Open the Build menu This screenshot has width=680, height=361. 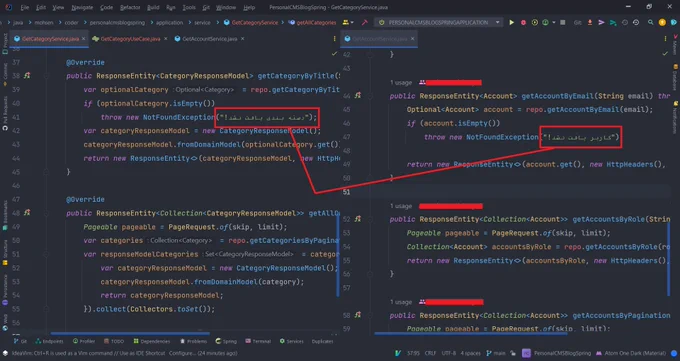(153, 7)
